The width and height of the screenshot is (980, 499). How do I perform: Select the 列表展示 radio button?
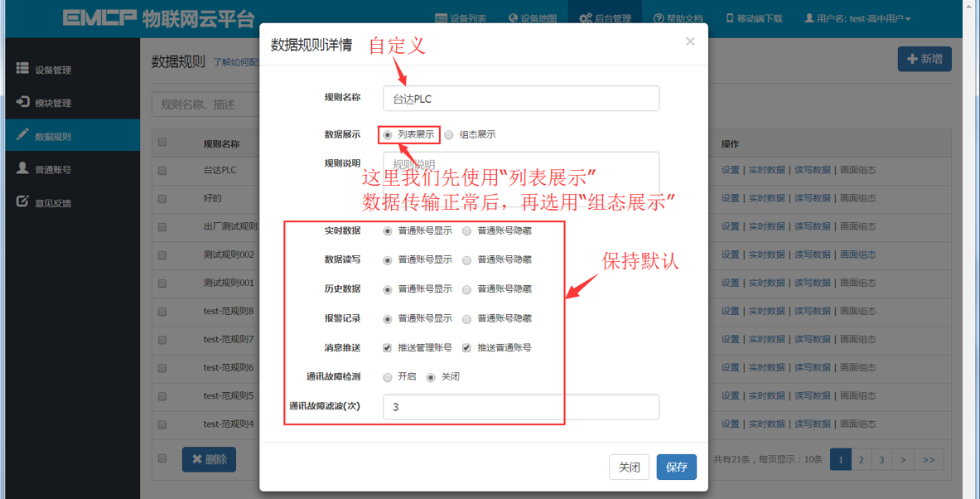click(x=388, y=134)
